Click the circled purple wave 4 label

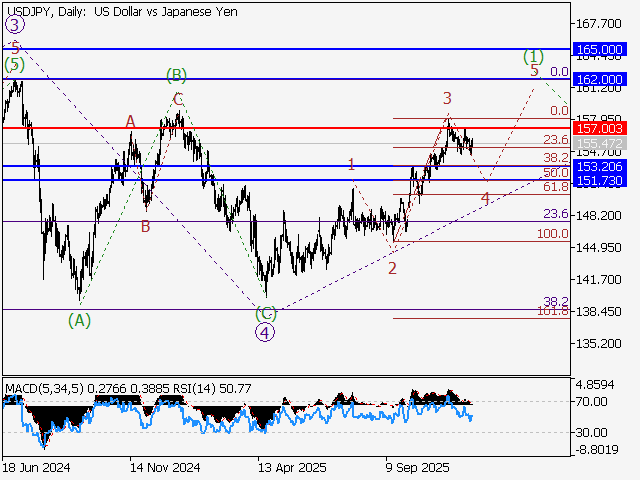(x=264, y=332)
